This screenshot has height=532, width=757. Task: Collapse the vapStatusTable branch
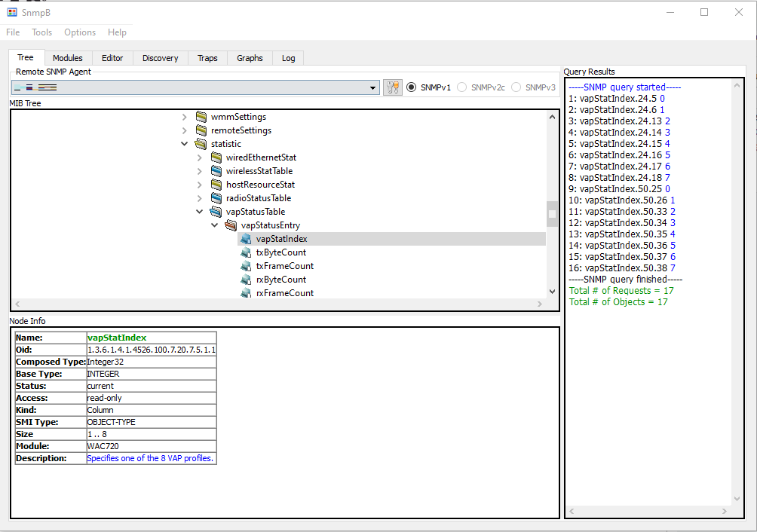coord(199,211)
